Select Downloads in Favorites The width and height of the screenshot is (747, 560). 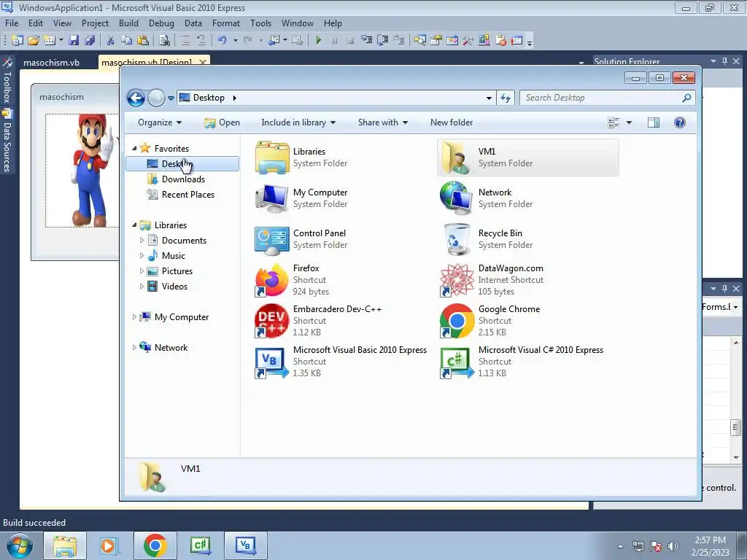click(183, 179)
